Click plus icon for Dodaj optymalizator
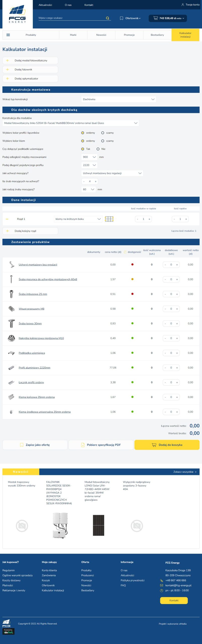 (x=8, y=78)
